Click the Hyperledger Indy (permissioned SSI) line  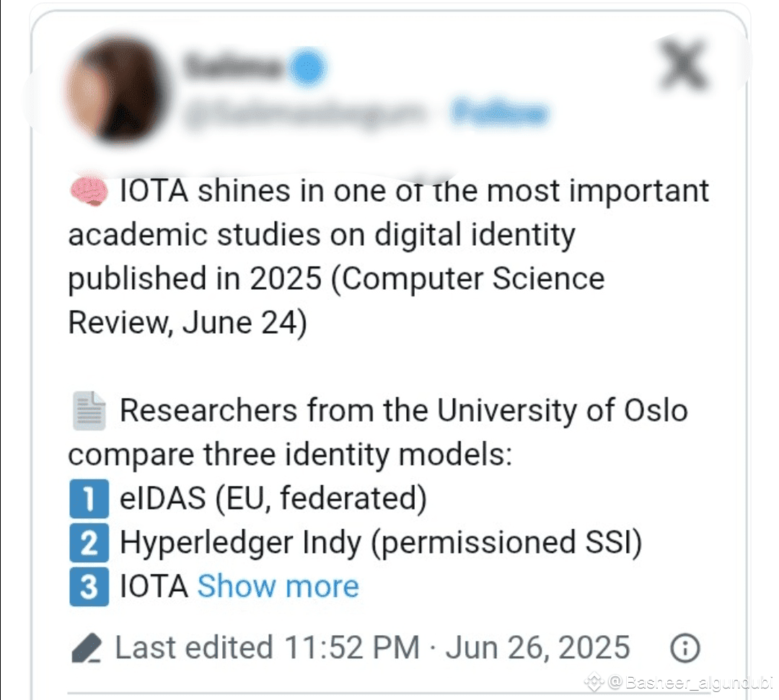point(381,542)
